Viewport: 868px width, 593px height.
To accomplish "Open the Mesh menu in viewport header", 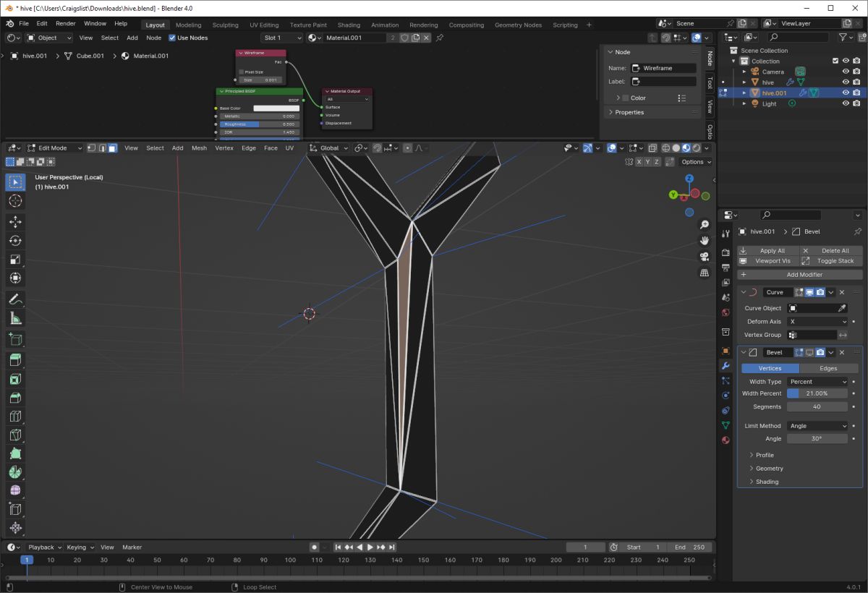I will (x=199, y=148).
